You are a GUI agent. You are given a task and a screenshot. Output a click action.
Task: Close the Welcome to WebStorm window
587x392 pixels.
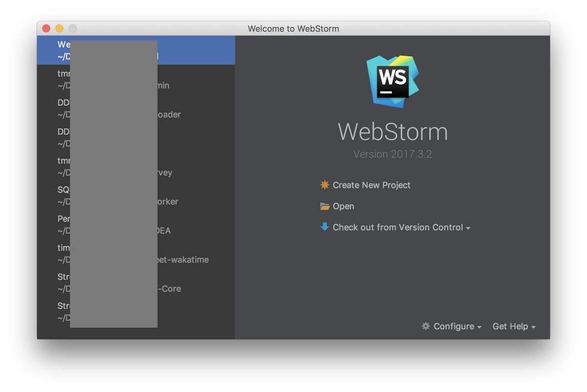pos(46,28)
